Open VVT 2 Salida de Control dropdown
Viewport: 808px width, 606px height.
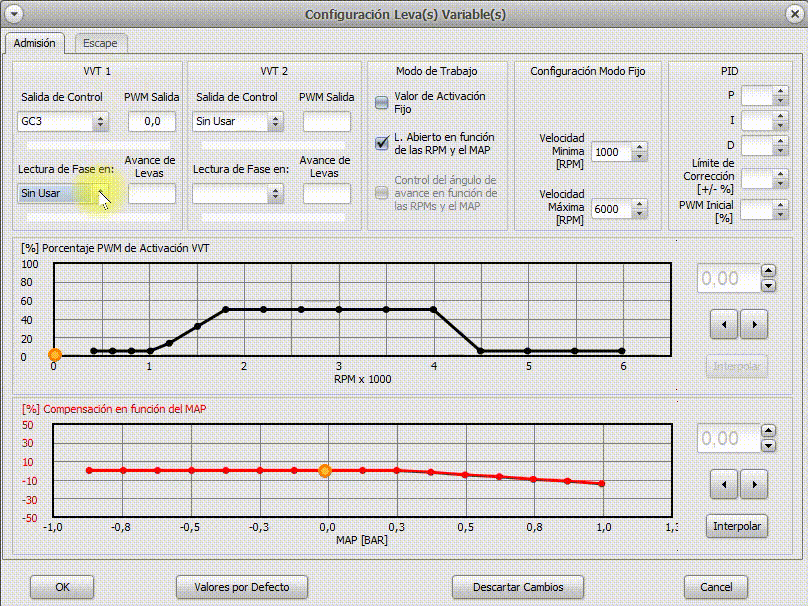275,122
